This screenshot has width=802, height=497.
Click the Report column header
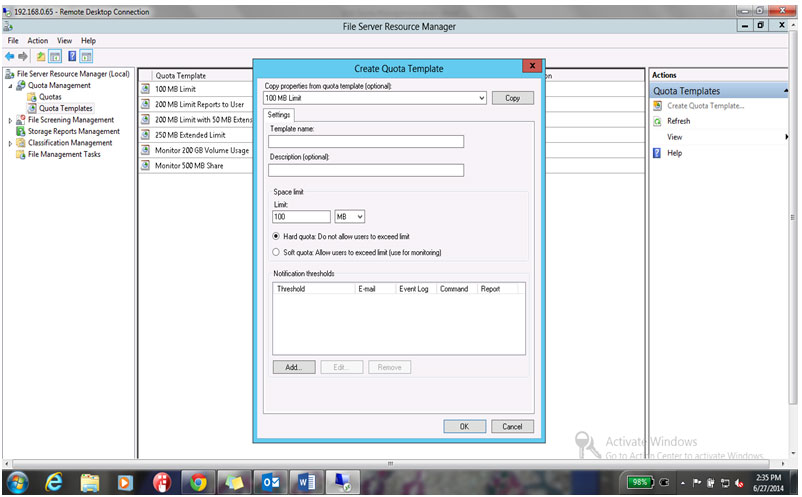coord(497,289)
